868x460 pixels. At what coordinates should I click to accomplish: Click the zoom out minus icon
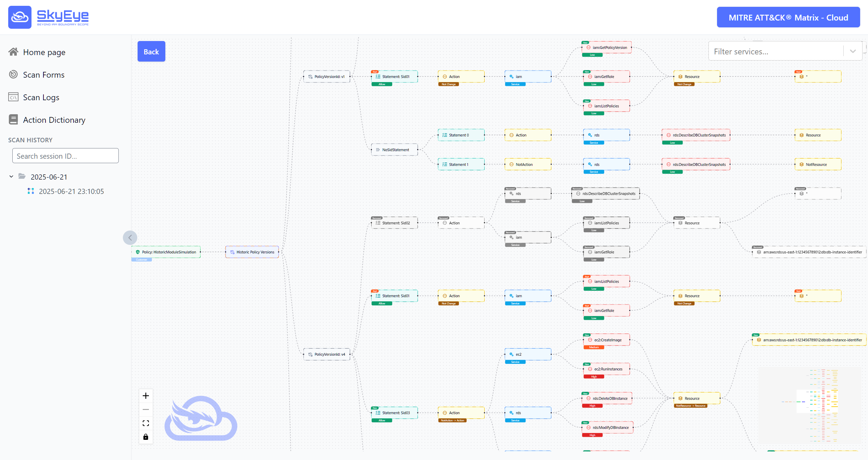coord(146,409)
